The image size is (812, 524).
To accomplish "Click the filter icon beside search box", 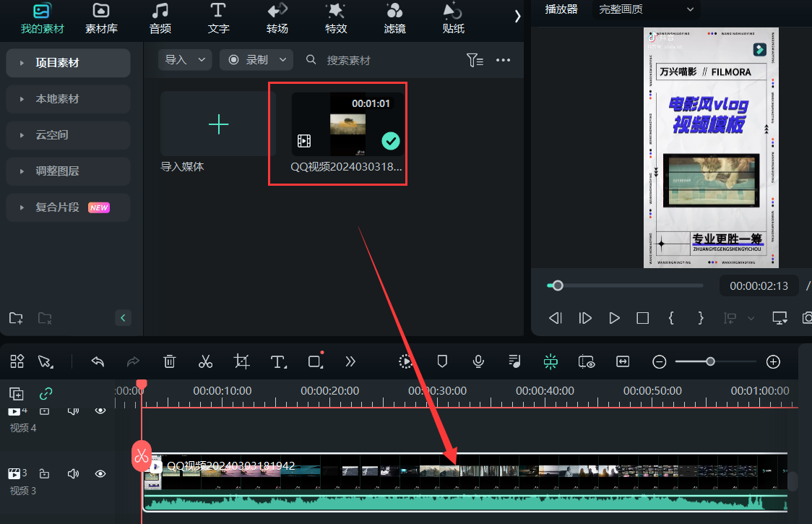I will point(475,61).
